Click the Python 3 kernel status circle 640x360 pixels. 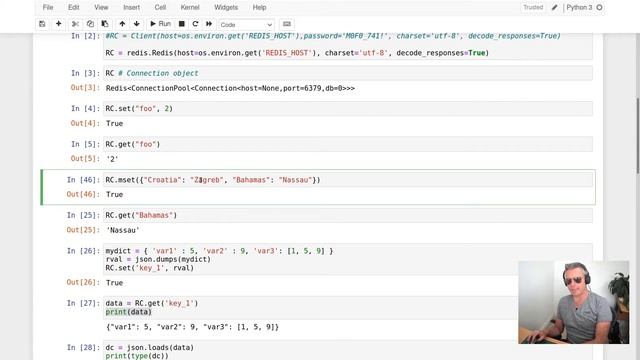(x=599, y=7)
